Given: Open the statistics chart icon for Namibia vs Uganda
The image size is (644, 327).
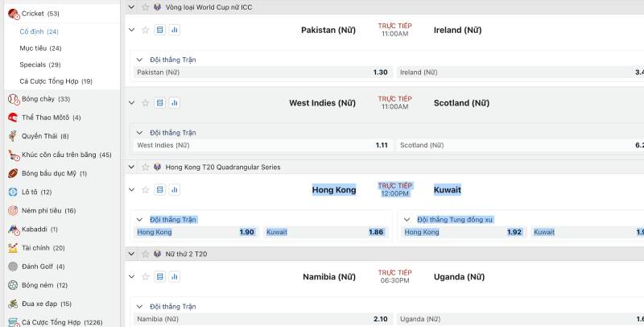Looking at the screenshot, I should (174, 277).
